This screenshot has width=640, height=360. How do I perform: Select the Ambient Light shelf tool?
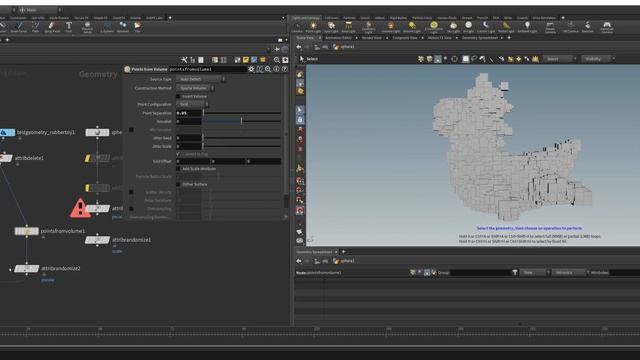click(x=527, y=27)
